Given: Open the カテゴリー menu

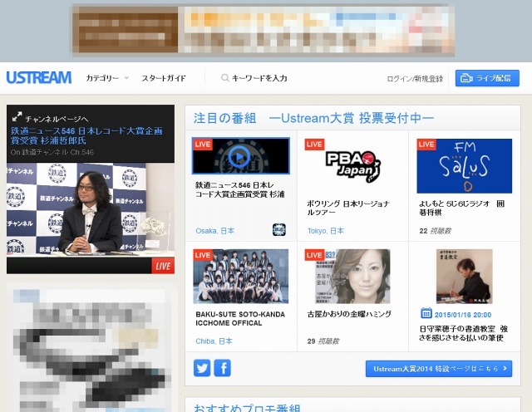Looking at the screenshot, I should pyautogui.click(x=102, y=78).
